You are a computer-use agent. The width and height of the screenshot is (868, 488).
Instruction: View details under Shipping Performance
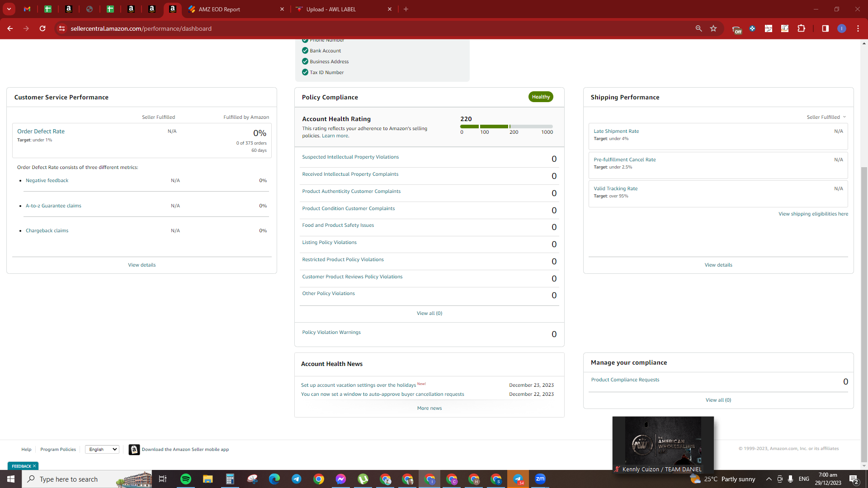pyautogui.click(x=718, y=265)
